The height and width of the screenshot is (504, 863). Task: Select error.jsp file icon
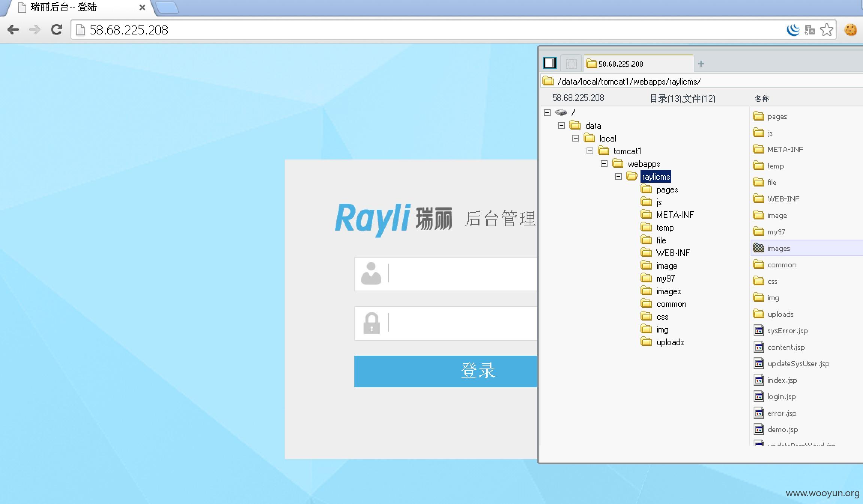(x=759, y=413)
